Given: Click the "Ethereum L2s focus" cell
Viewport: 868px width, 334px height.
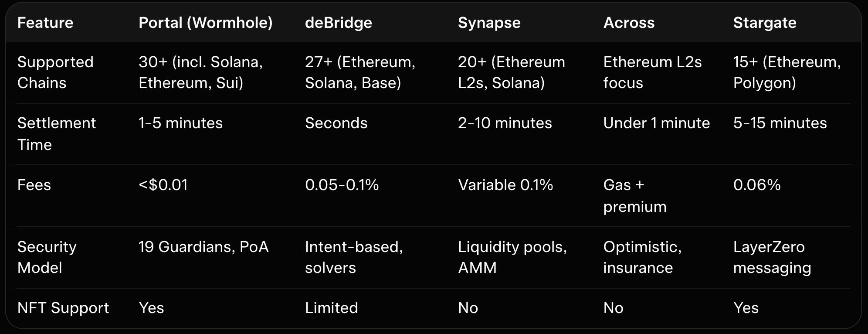Looking at the screenshot, I should point(652,72).
